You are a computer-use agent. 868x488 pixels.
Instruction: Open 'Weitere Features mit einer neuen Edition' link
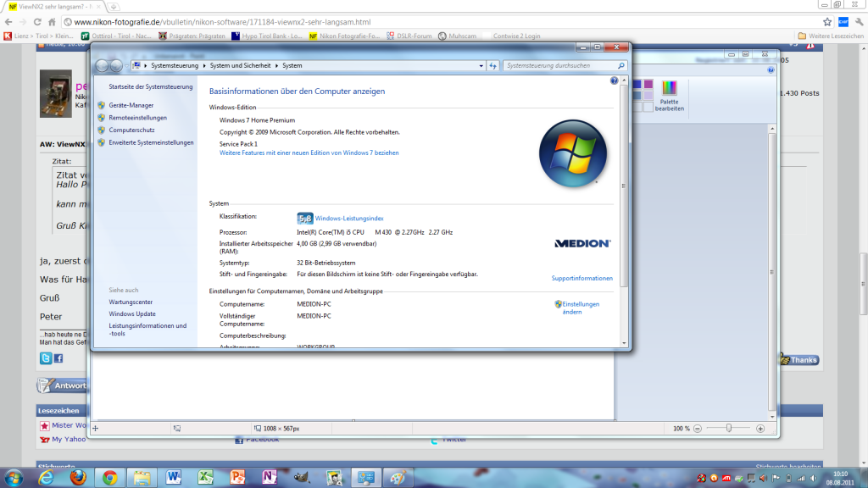click(x=309, y=153)
